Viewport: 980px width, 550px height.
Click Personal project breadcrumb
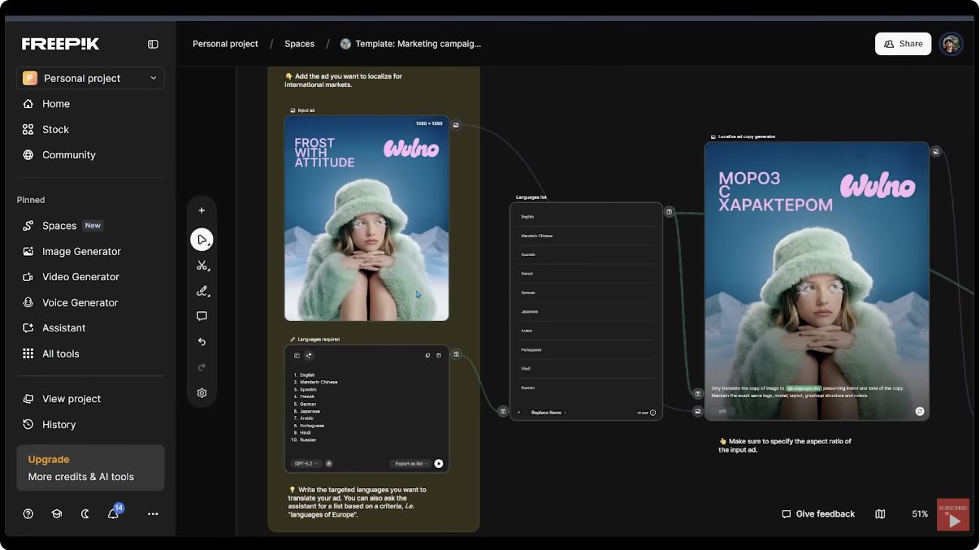point(225,44)
